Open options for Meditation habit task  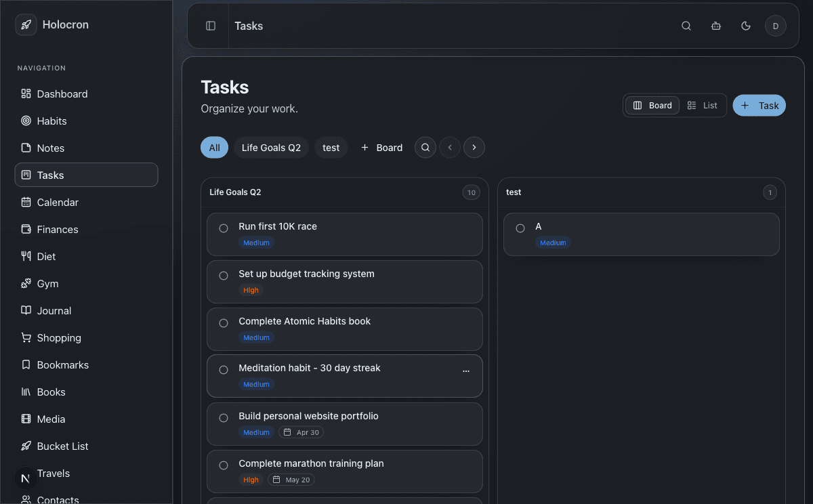[465, 371]
